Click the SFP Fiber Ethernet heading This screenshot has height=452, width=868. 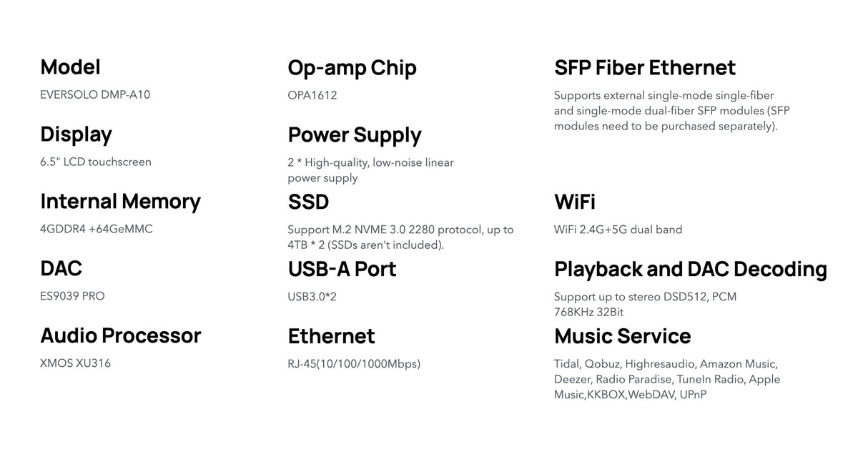pyautogui.click(x=645, y=68)
